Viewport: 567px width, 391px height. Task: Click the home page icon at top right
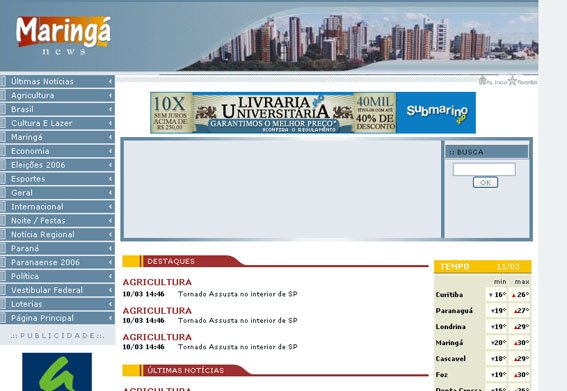482,80
